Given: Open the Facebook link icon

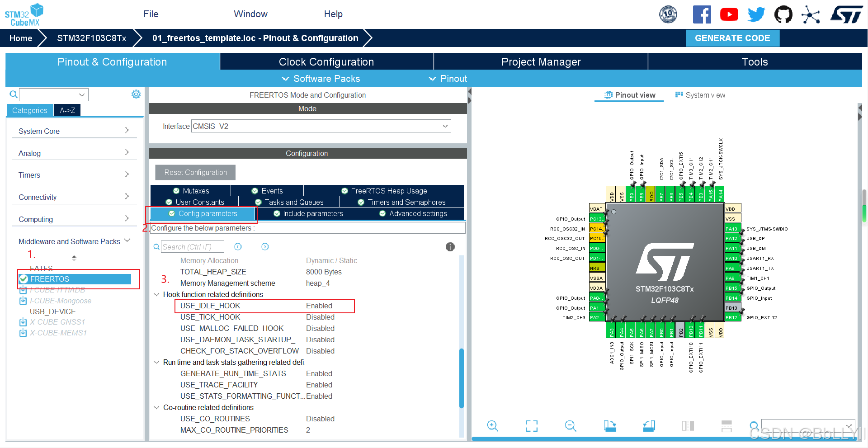Looking at the screenshot, I should point(702,14).
